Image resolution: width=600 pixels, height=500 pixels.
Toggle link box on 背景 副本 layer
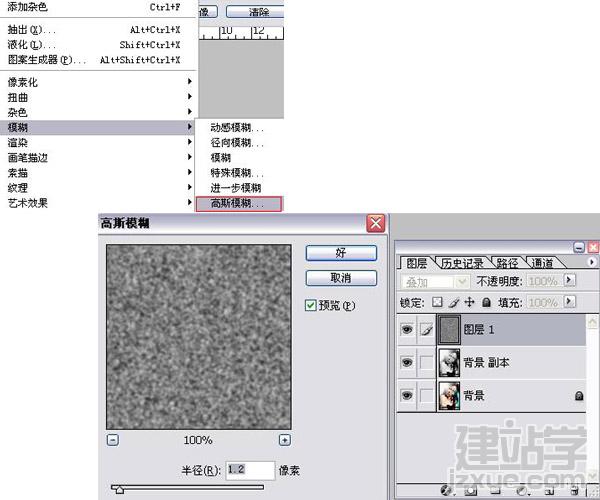pos(426,362)
